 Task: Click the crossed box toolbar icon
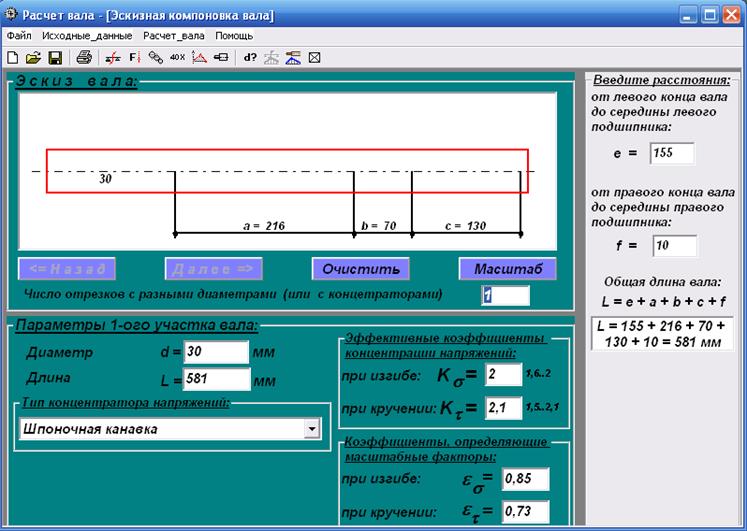[x=314, y=58]
